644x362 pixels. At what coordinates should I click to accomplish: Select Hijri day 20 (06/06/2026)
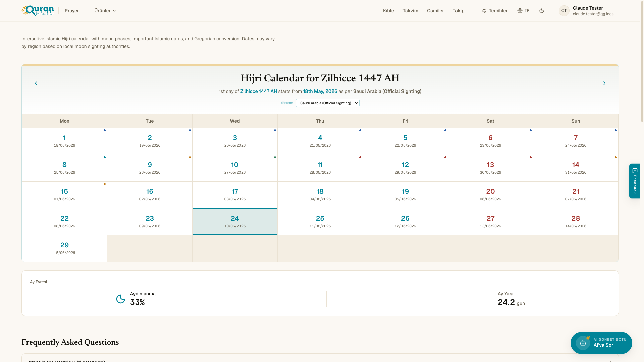pos(490,195)
